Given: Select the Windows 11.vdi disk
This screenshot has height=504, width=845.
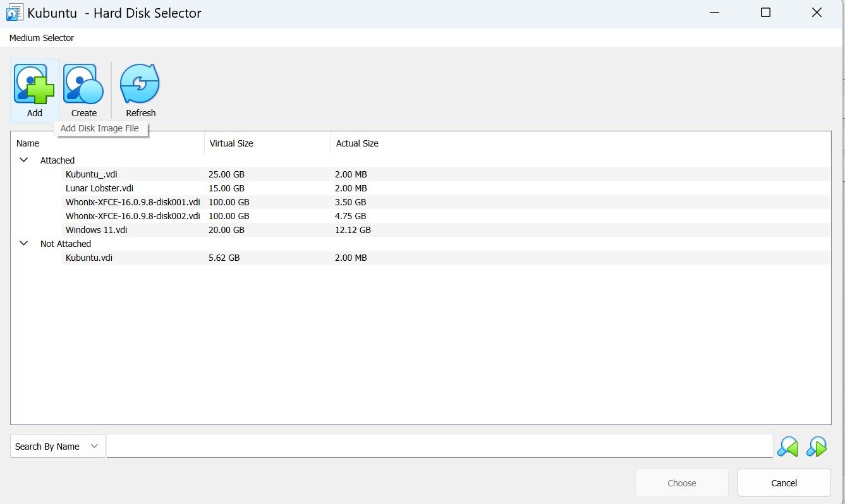Looking at the screenshot, I should (96, 230).
